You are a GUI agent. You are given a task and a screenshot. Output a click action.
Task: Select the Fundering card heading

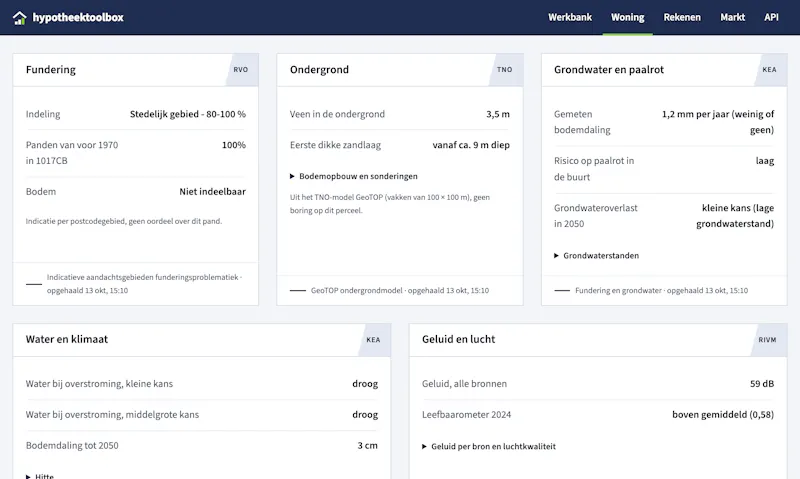point(51,69)
